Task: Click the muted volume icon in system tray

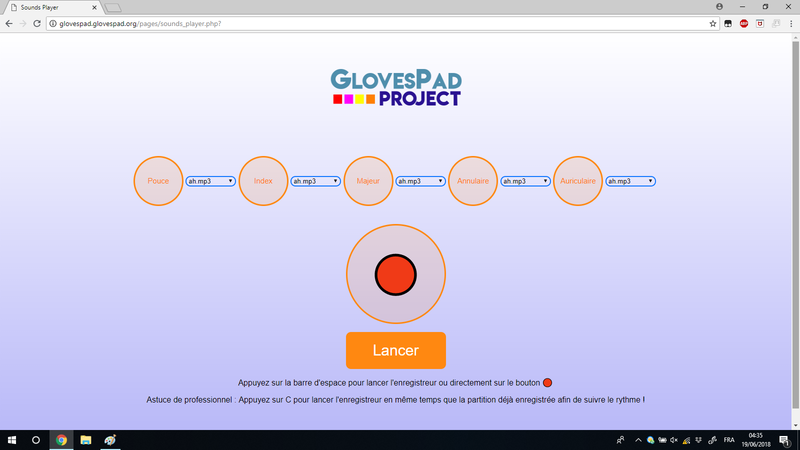Action: pos(674,439)
